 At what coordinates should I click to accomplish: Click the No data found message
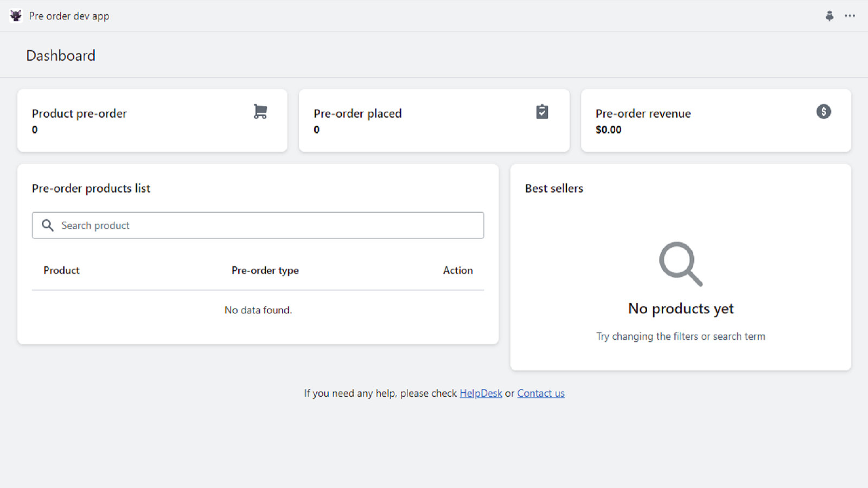(x=258, y=310)
